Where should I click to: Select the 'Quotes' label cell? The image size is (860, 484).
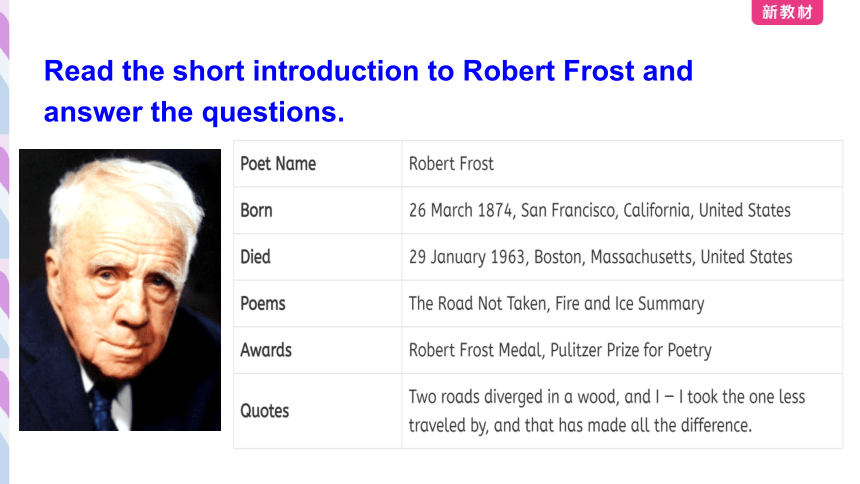[x=318, y=411]
